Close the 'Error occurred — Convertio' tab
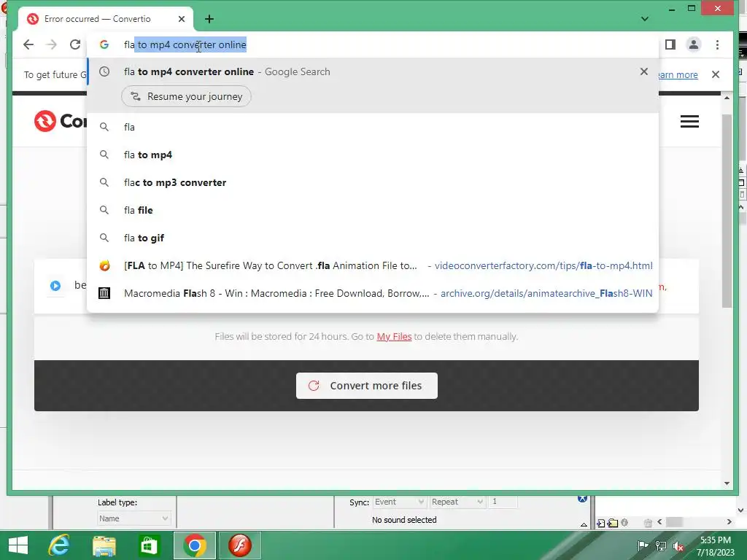 pyautogui.click(x=182, y=19)
